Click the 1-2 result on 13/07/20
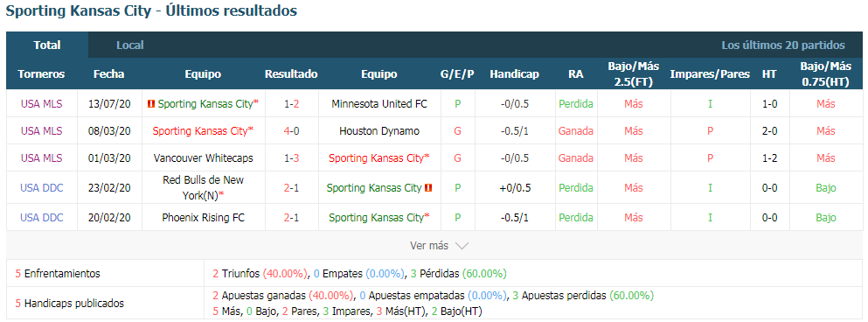Viewport: 868px width, 322px height. 291,103
